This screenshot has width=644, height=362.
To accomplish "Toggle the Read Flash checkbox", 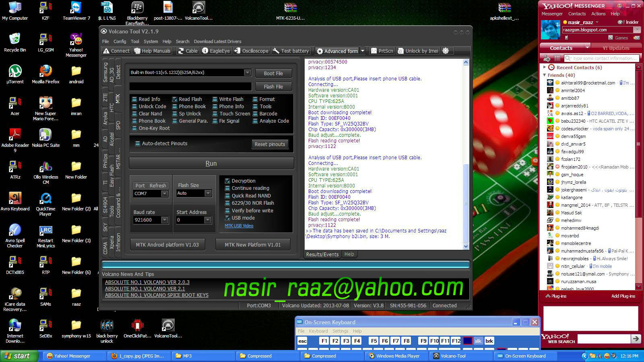I will [x=175, y=99].
